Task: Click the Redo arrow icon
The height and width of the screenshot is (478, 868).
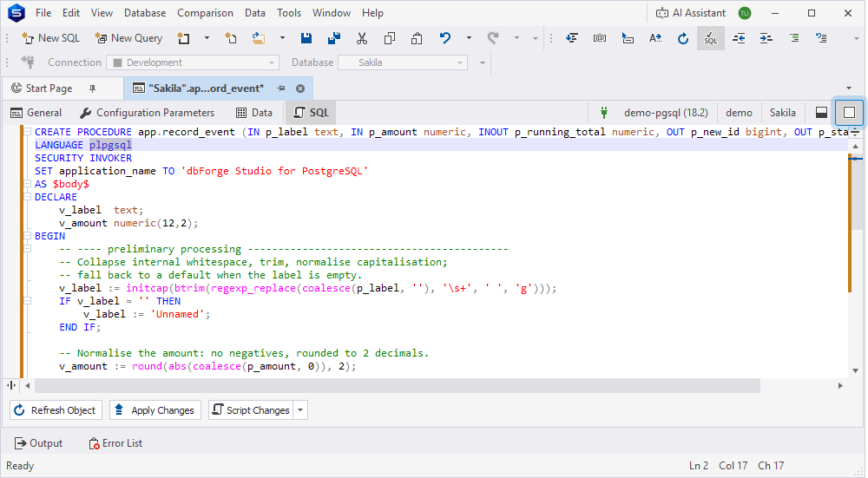Action: point(493,38)
